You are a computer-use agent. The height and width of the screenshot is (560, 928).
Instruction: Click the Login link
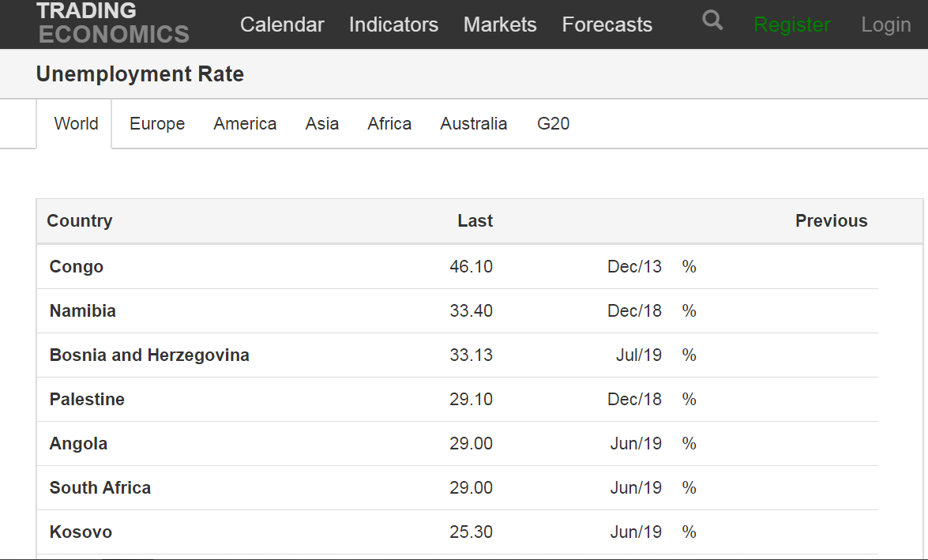[x=886, y=25]
